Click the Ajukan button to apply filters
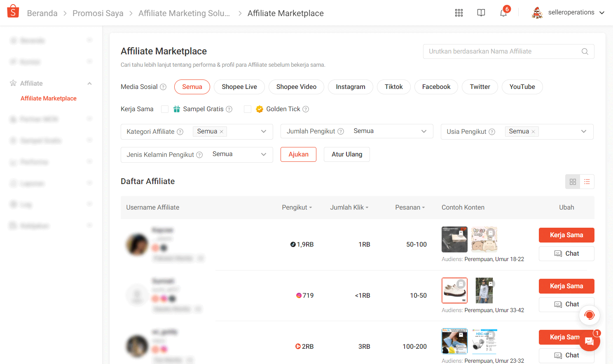 tap(298, 154)
